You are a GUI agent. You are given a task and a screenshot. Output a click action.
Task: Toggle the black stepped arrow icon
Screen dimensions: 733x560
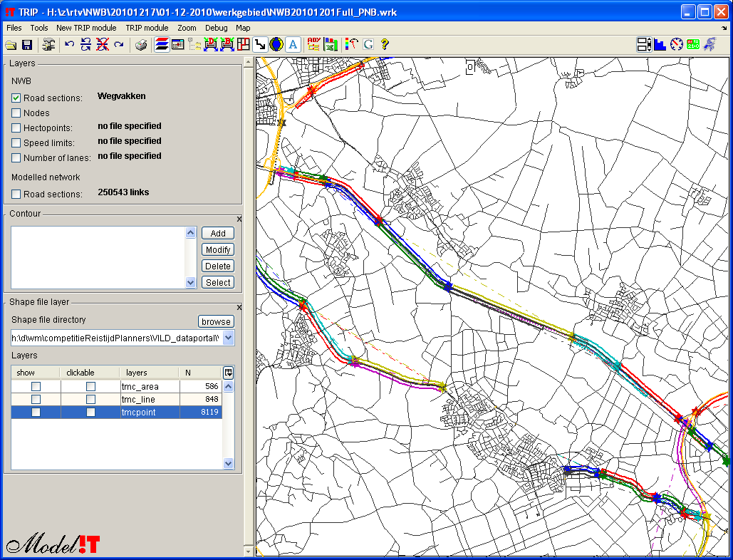click(x=260, y=45)
